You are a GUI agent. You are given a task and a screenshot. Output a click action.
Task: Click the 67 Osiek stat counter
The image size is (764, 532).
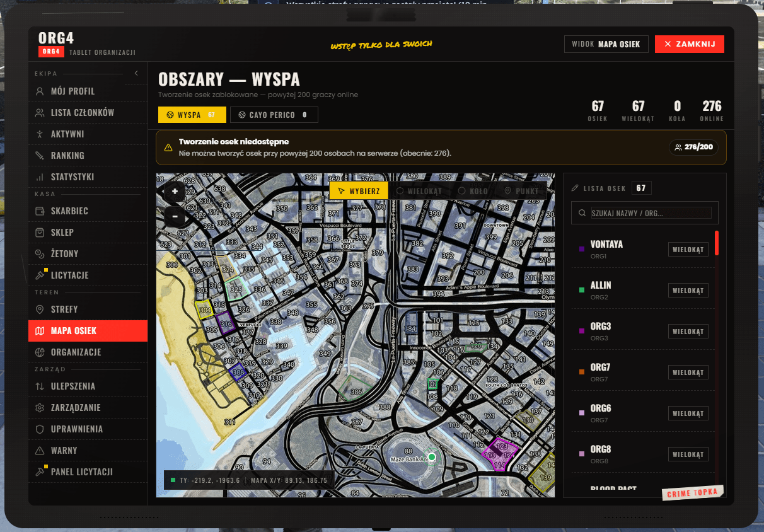tap(598, 110)
